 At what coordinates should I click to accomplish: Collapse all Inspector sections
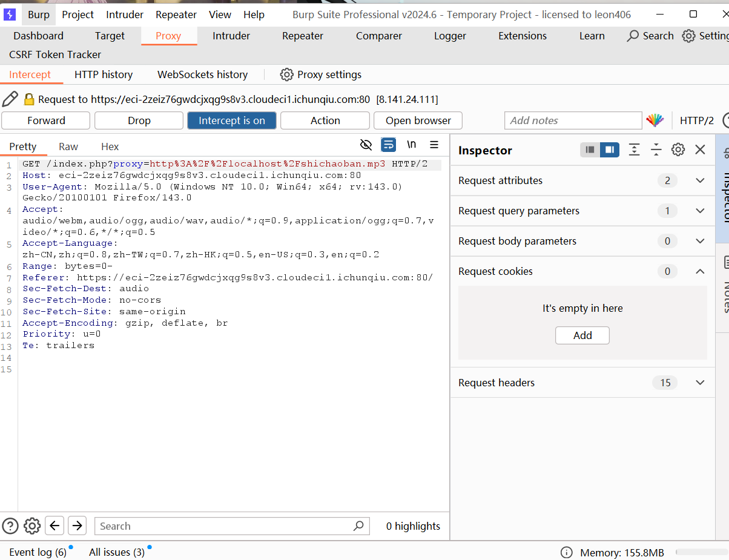(x=656, y=150)
